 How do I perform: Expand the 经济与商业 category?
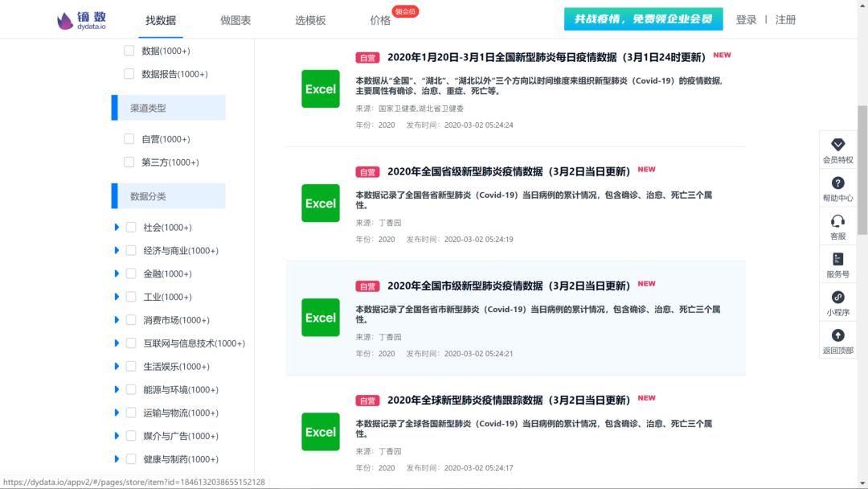[117, 250]
